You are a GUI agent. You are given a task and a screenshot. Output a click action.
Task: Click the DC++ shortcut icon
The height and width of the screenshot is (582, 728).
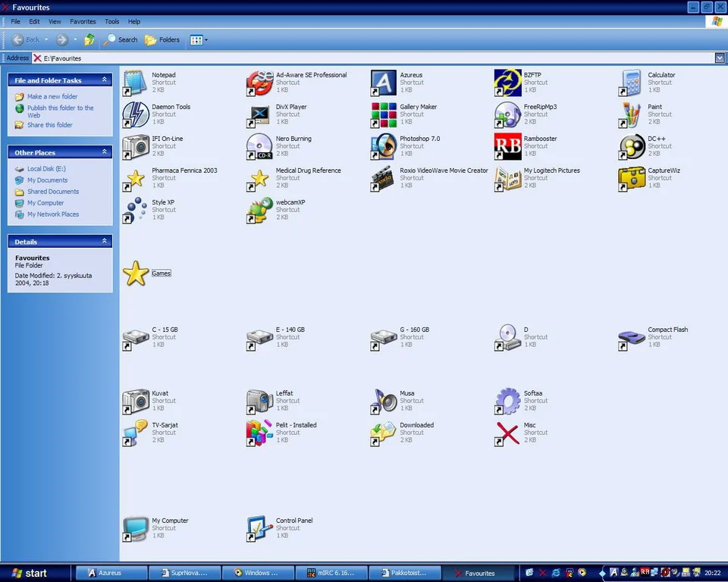[x=632, y=146]
